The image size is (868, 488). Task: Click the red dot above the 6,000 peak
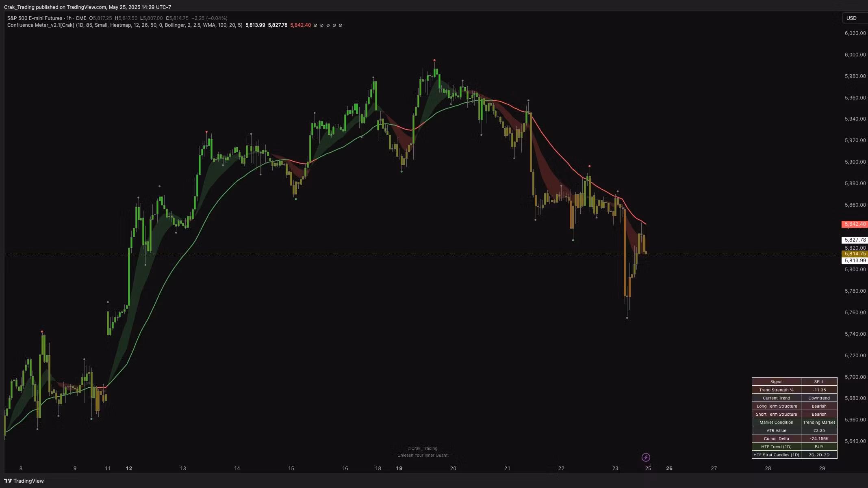(434, 60)
